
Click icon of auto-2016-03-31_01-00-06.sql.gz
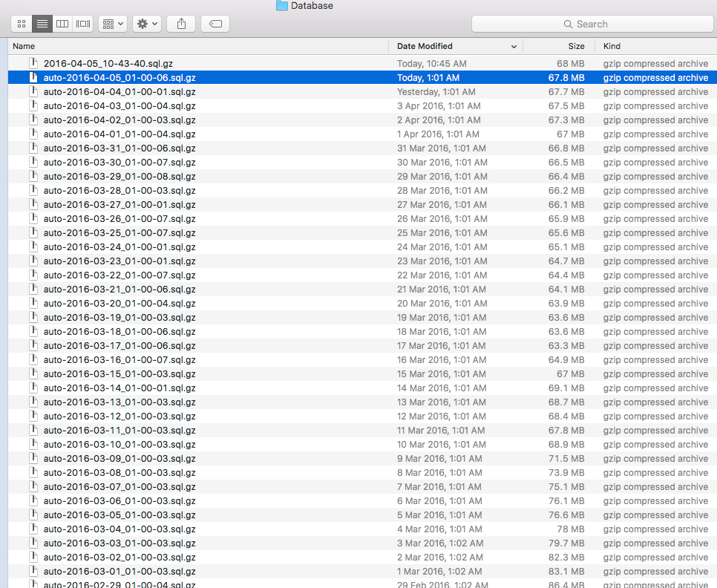point(33,148)
